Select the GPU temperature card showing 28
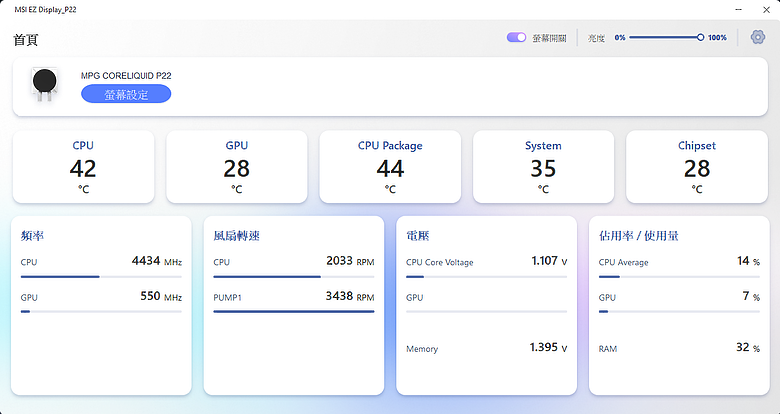Image resolution: width=780 pixels, height=414 pixels. pos(237,167)
